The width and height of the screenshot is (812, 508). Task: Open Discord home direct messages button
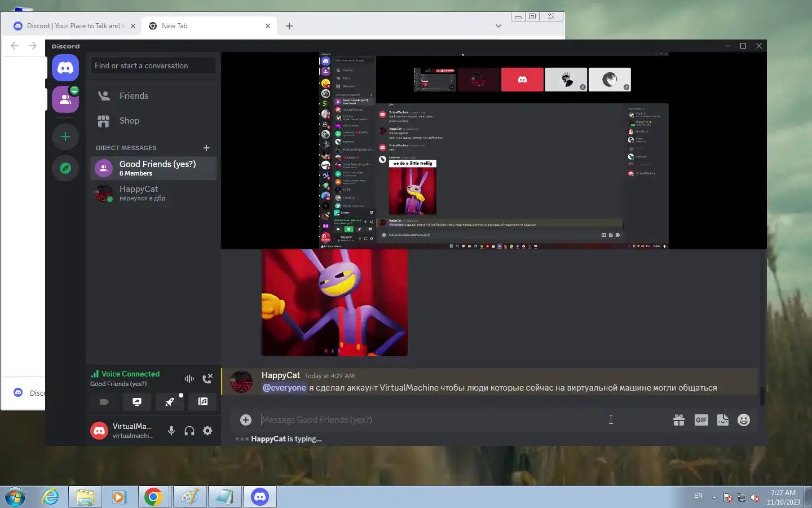click(x=65, y=68)
